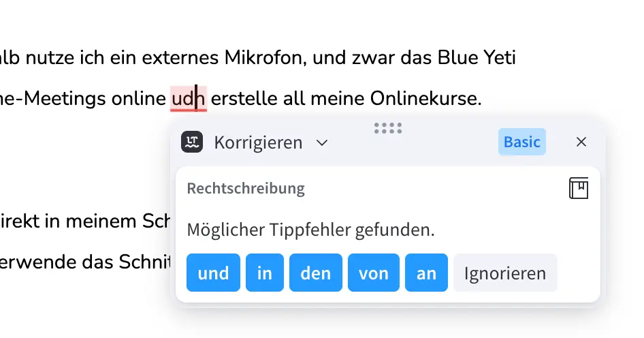644x338 pixels.
Task: Grab the dotted drag handle of popup
Action: (388, 127)
